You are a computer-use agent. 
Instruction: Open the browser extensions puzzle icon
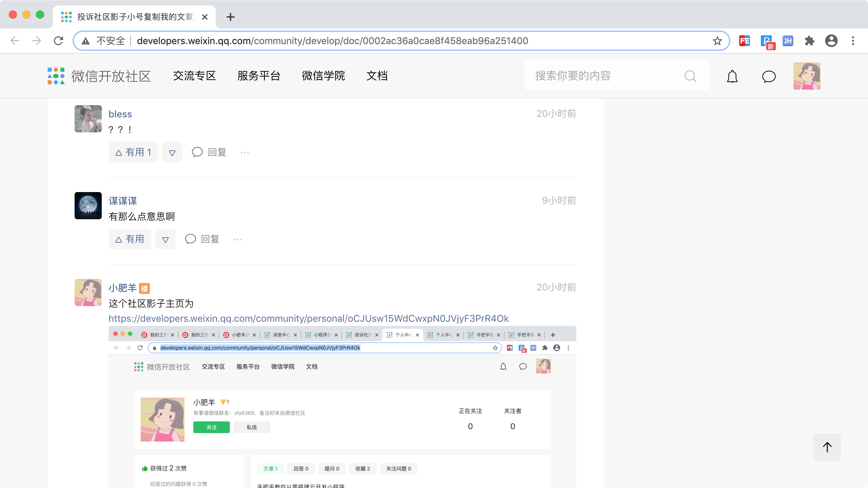coord(809,41)
